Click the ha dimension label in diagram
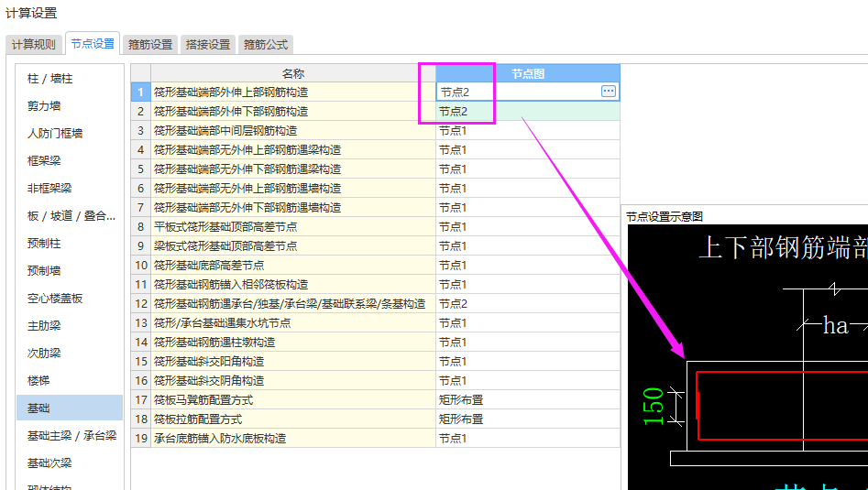 835,325
